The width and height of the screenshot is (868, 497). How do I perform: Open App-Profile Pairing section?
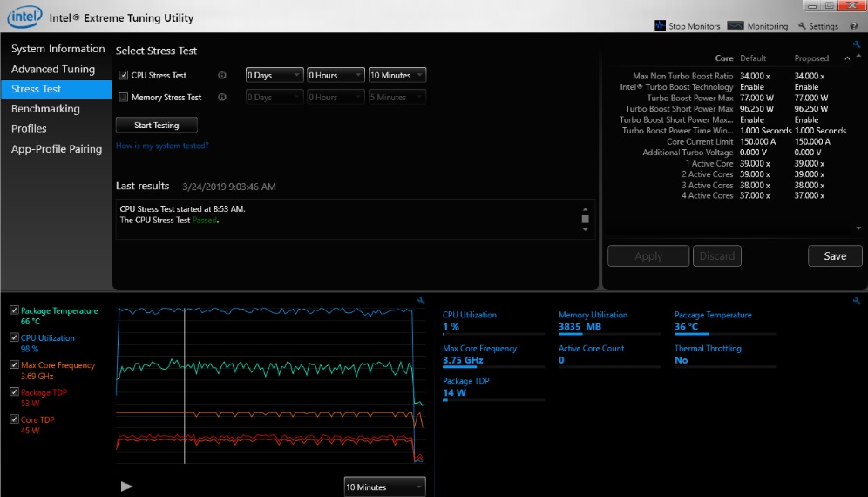pos(57,149)
